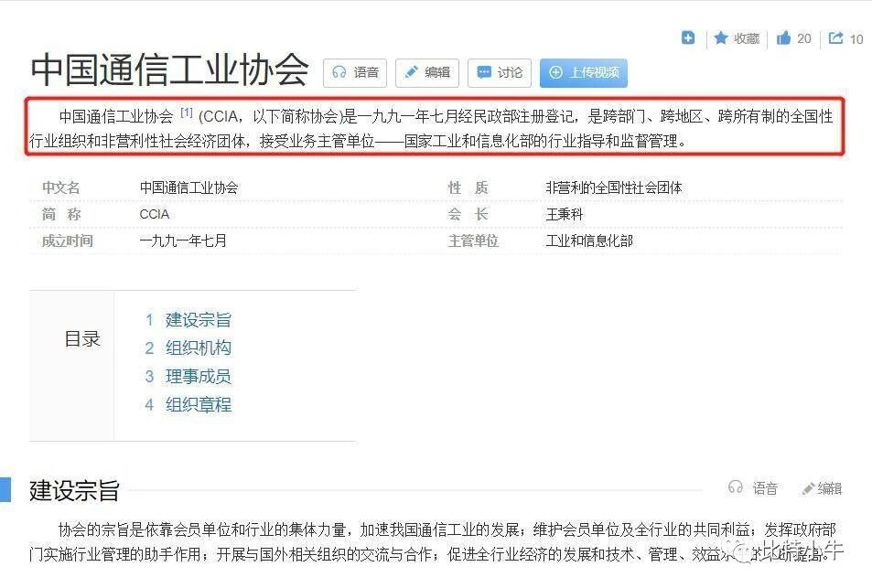Open 组织机构 from the 目录 list
The height and width of the screenshot is (588, 872).
[x=199, y=348]
